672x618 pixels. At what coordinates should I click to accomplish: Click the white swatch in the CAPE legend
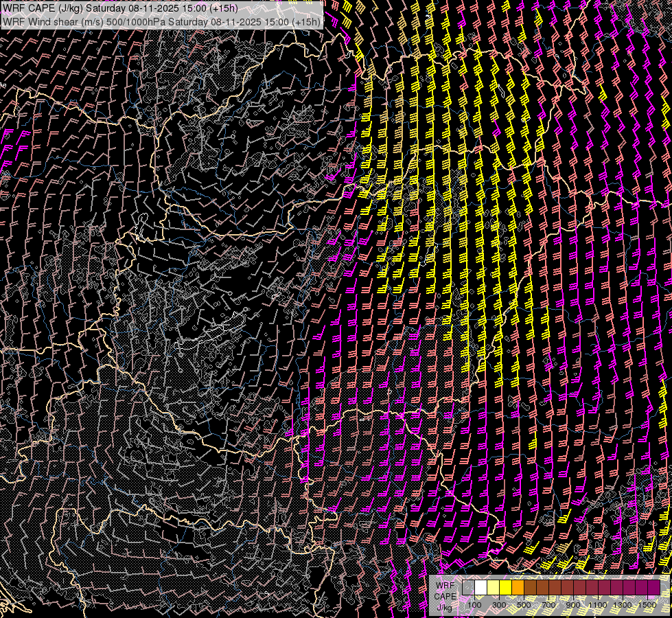point(481,587)
